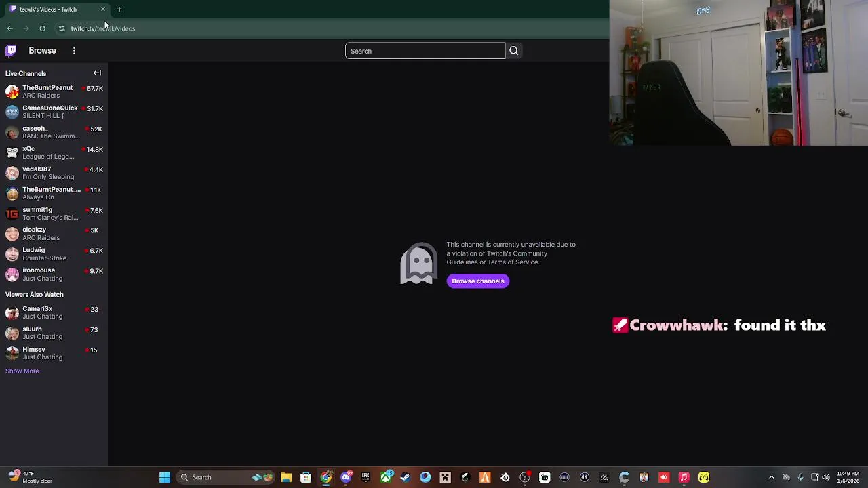This screenshot has width=868, height=488.
Task: Open the 4K app icon in taskbar
Action: (x=585, y=477)
